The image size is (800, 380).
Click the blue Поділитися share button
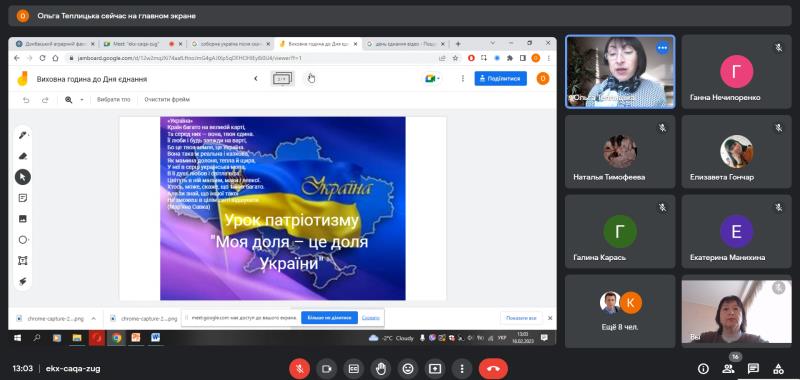[501, 79]
